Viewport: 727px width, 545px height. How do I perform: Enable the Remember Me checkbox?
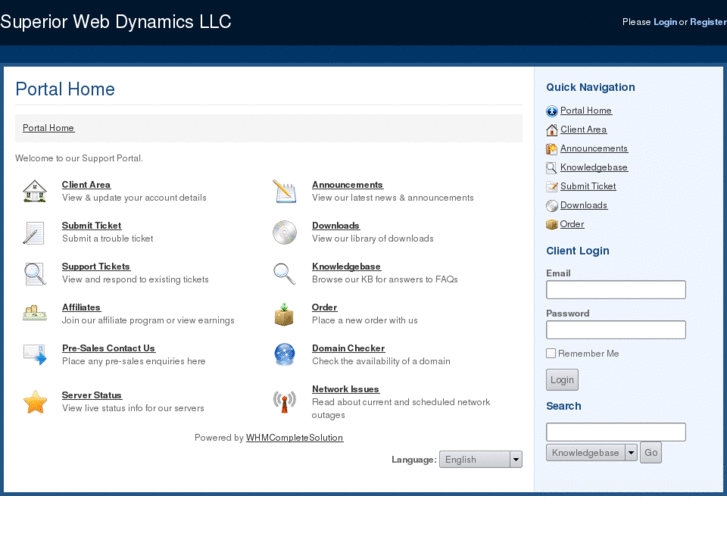click(x=551, y=353)
